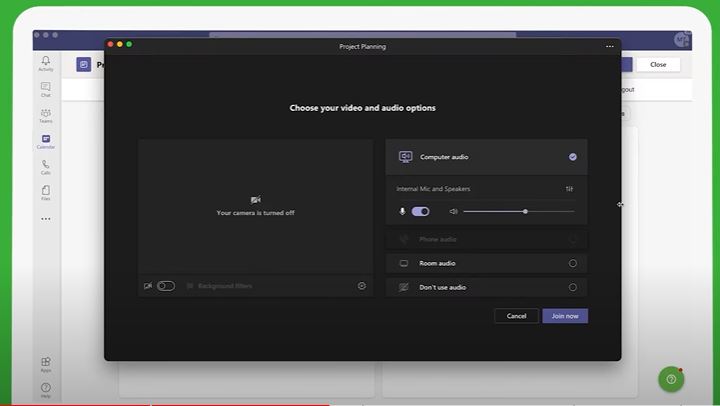Click the Join now button
The height and width of the screenshot is (406, 720).
[565, 316]
